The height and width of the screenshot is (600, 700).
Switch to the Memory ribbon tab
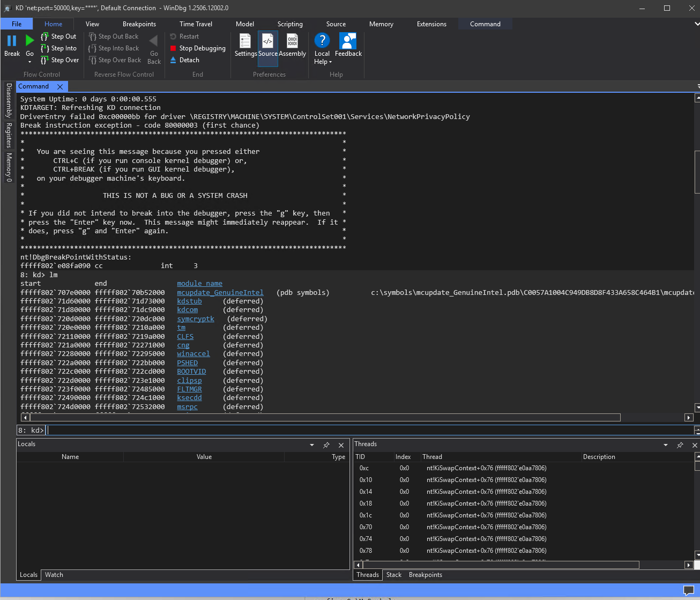click(381, 24)
